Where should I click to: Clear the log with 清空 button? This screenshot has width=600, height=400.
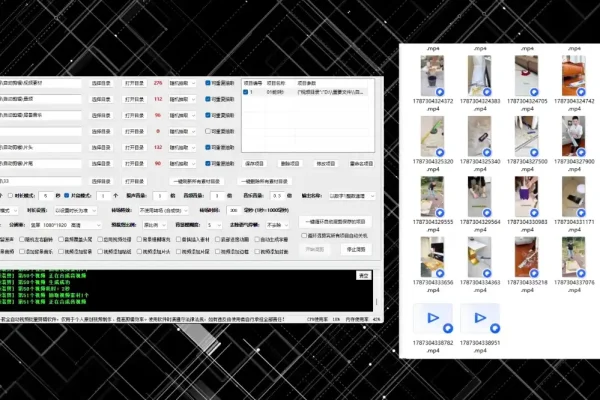pos(364,276)
